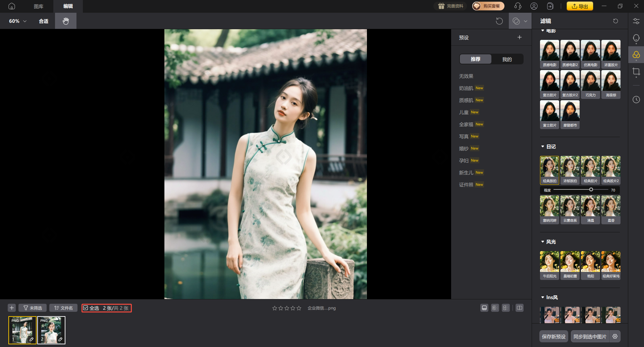Open the 60% zoom level dropdown

pyautogui.click(x=18, y=21)
